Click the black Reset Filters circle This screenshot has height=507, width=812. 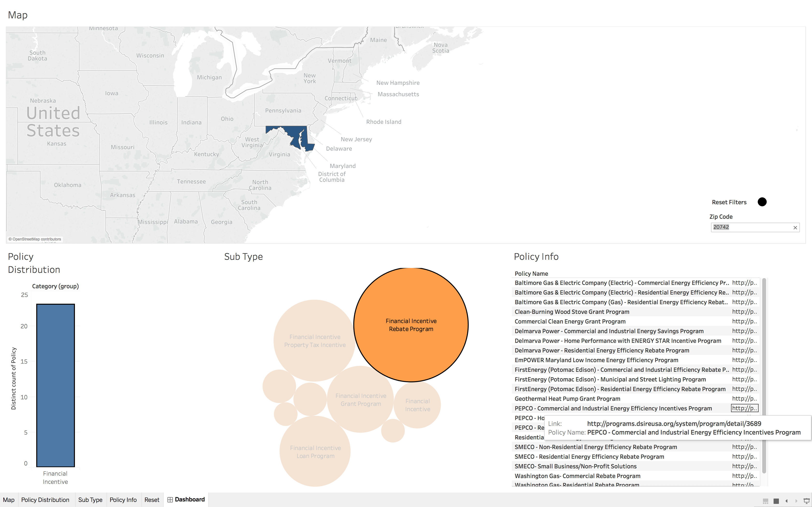point(762,202)
